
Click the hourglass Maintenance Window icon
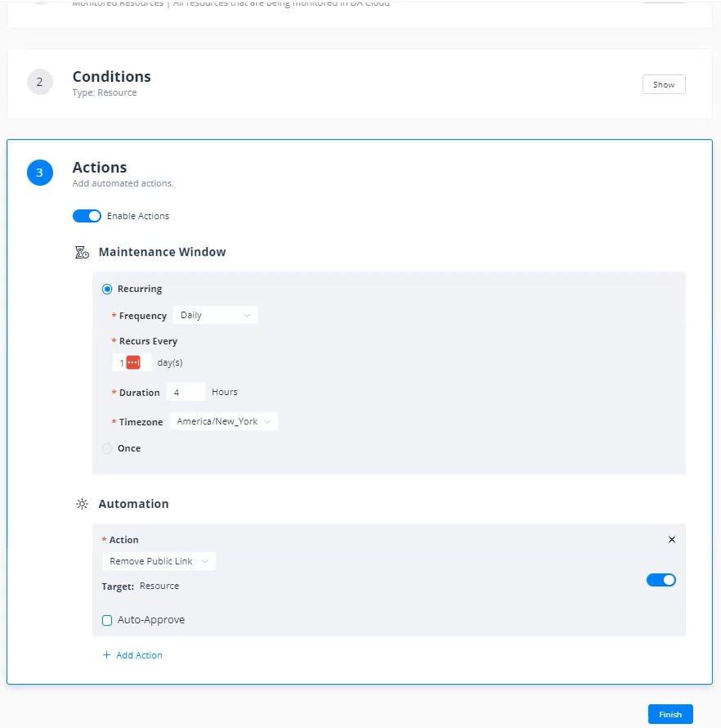pos(81,252)
